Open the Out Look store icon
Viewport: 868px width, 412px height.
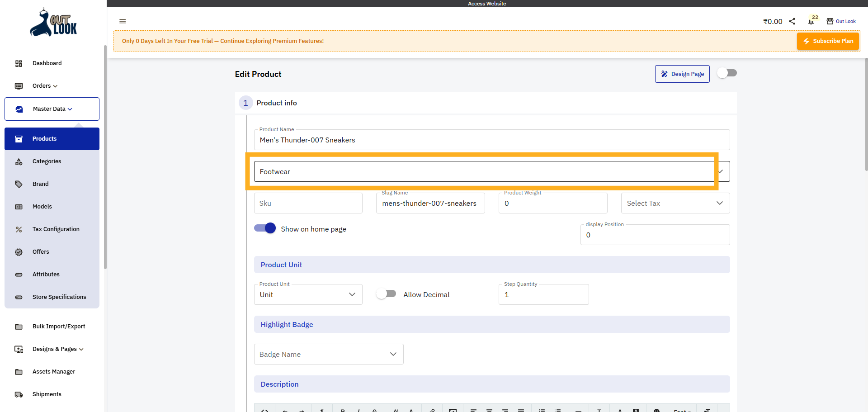tap(830, 21)
